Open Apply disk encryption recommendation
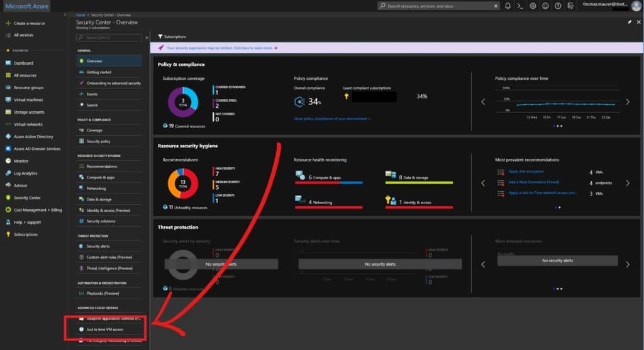 pos(526,172)
